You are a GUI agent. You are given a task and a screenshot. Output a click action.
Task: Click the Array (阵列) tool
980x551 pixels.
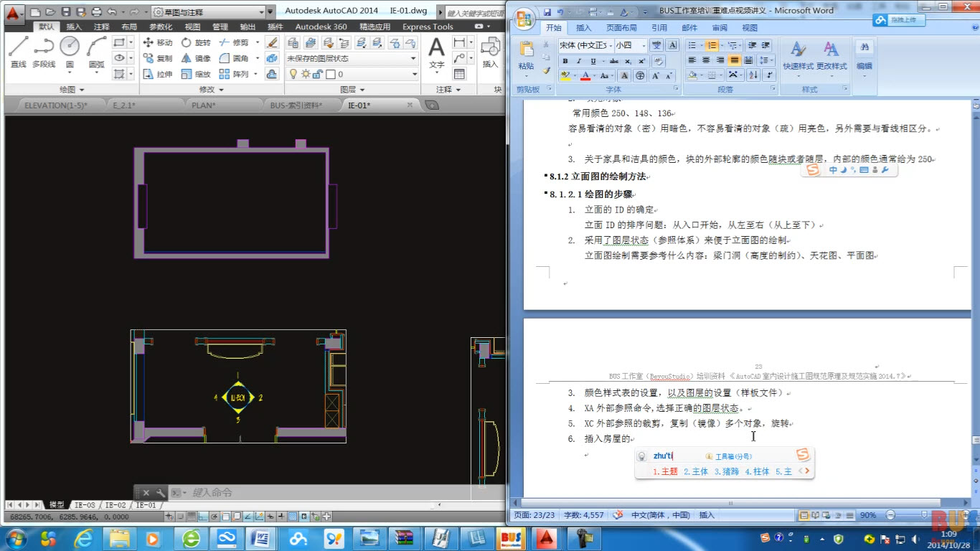coord(234,74)
